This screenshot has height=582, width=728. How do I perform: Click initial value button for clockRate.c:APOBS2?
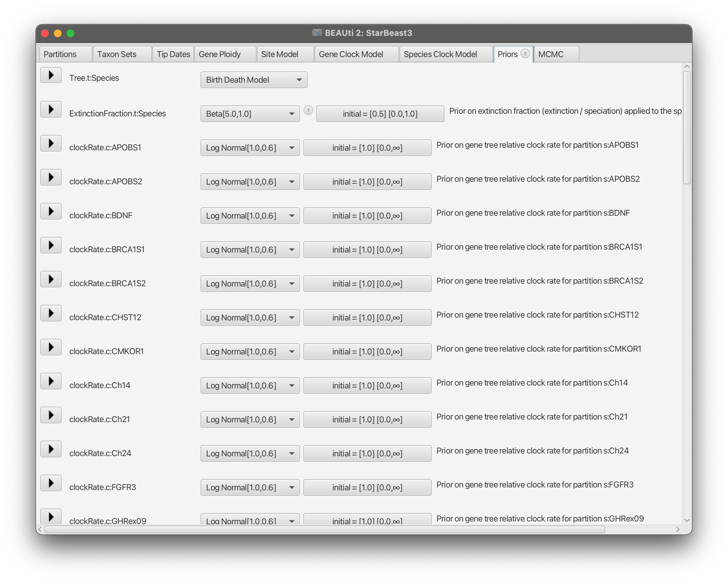tap(367, 182)
